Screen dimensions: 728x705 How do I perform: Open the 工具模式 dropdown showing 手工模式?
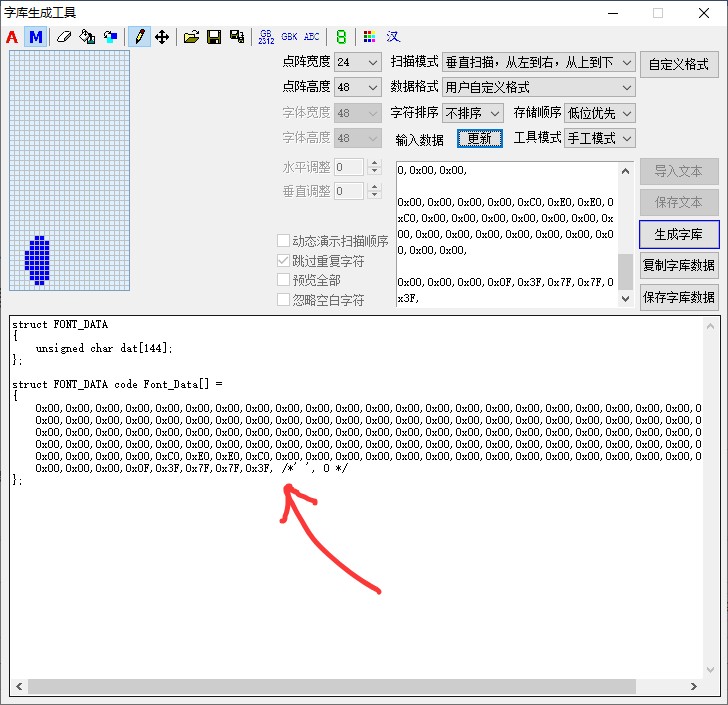coord(599,138)
